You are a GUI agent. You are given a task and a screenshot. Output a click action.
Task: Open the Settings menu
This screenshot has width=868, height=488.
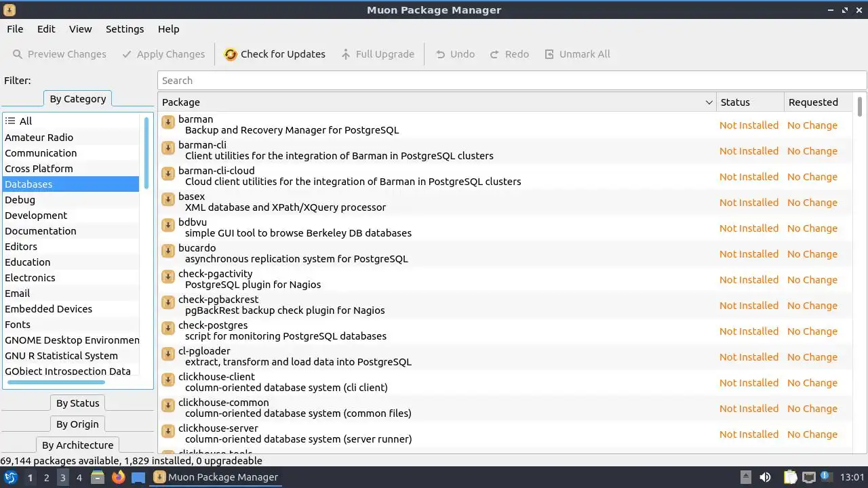(x=125, y=29)
